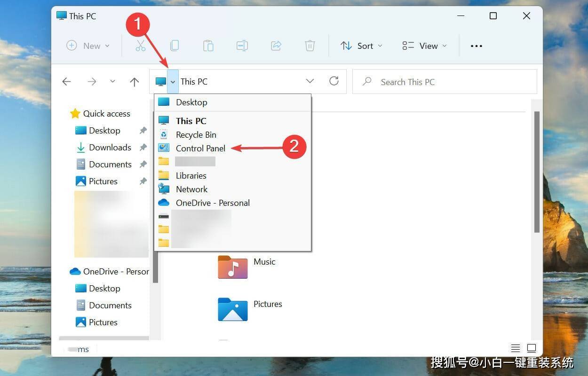Click the pin icon beside sidebar Downloads
This screenshot has height=376, width=588.
pyautogui.click(x=143, y=148)
